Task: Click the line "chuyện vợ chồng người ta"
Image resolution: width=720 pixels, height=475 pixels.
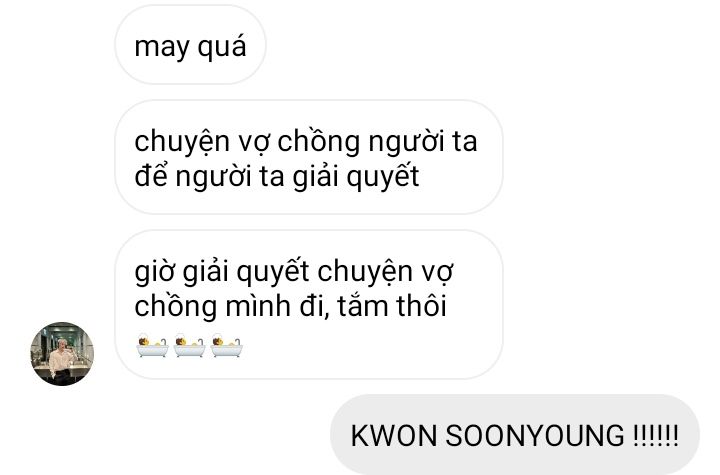Action: [306, 141]
